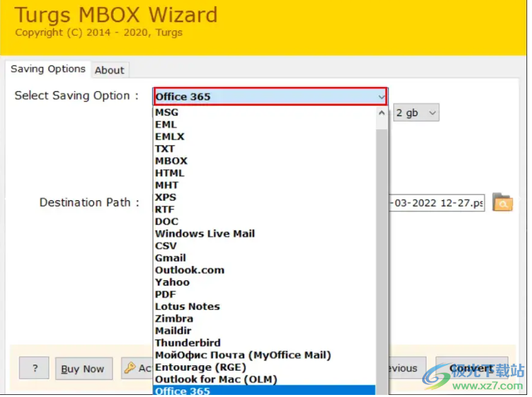Viewport: 532px width, 397px height.
Task: Select Entourage (RGE) entry
Action: pyautogui.click(x=265, y=367)
